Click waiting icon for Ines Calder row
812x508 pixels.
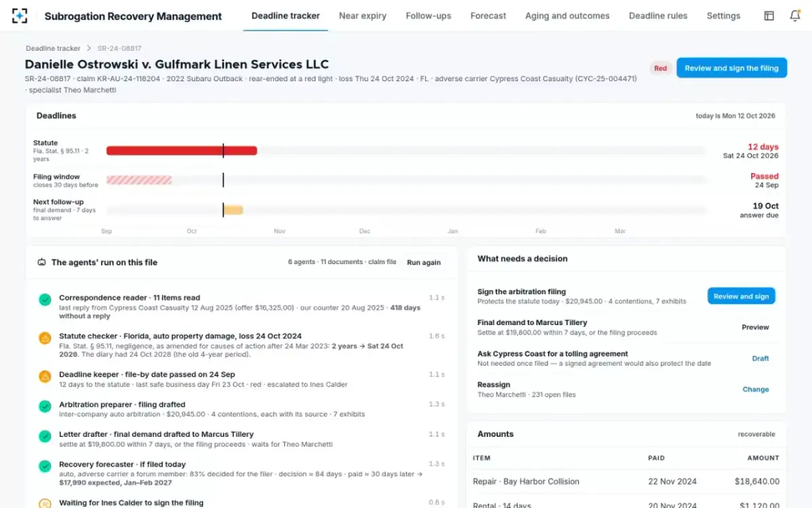click(x=45, y=504)
